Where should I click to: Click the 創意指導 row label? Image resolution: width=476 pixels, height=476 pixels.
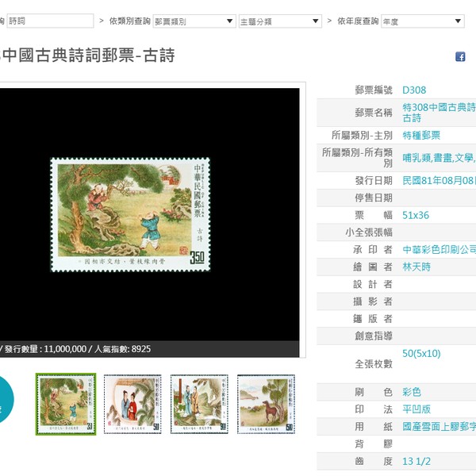pyautogui.click(x=374, y=336)
